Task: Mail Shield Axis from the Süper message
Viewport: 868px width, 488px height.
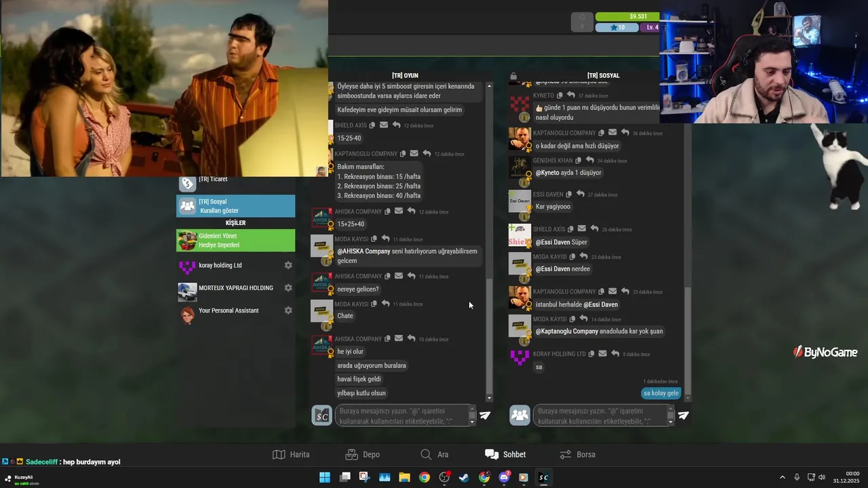Action: [582, 229]
